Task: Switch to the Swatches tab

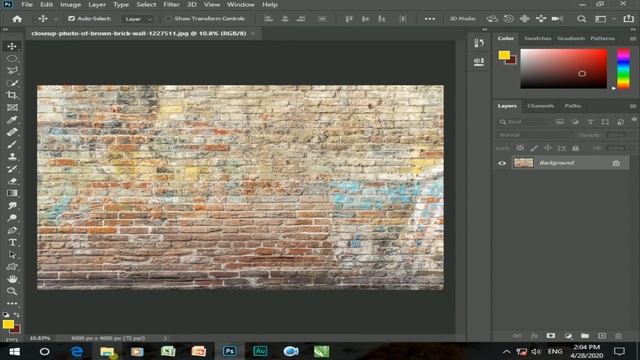Action: coord(538,38)
